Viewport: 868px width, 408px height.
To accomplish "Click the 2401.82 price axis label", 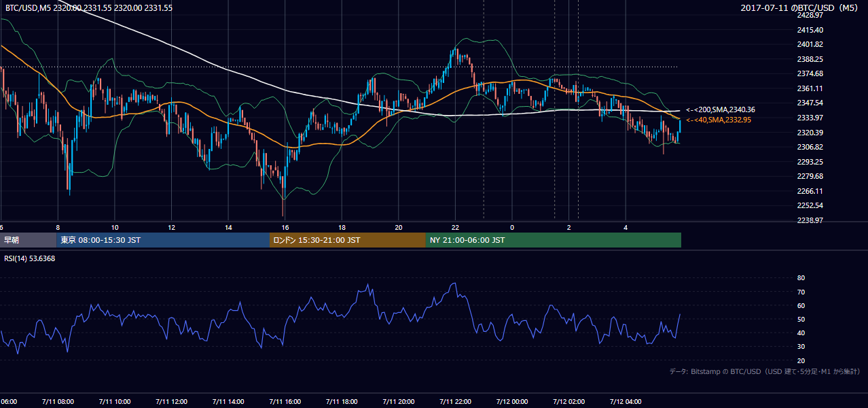I will click(810, 45).
